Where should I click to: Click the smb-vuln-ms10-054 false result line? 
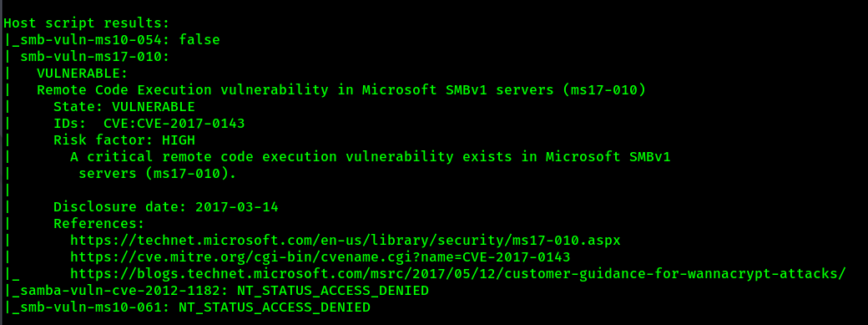click(x=112, y=40)
